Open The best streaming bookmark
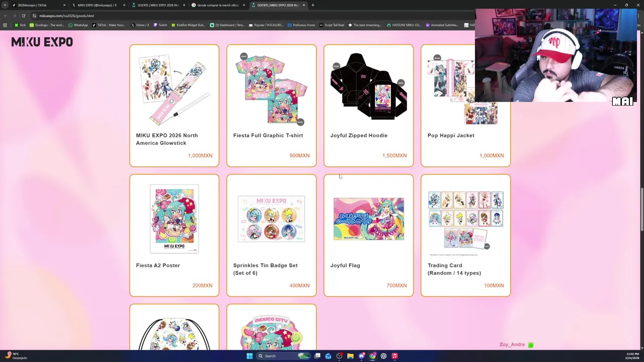 click(x=364, y=25)
